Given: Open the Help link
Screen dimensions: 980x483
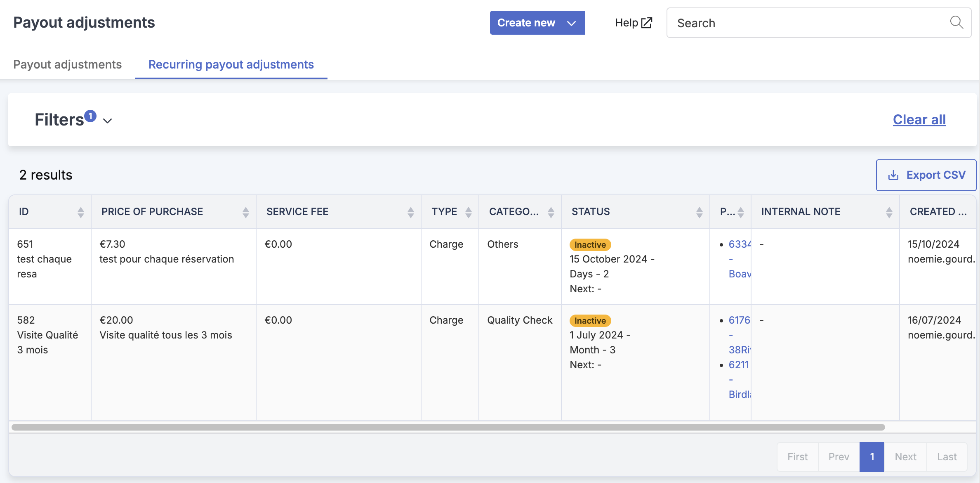Looking at the screenshot, I should pyautogui.click(x=634, y=23).
